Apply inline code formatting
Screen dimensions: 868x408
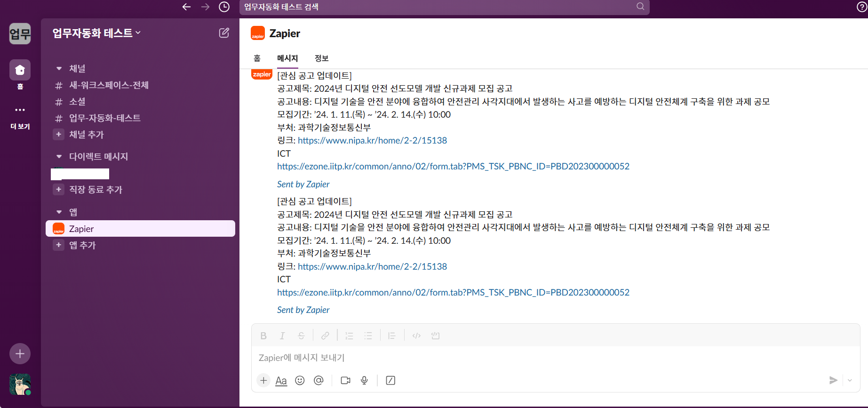click(x=416, y=336)
